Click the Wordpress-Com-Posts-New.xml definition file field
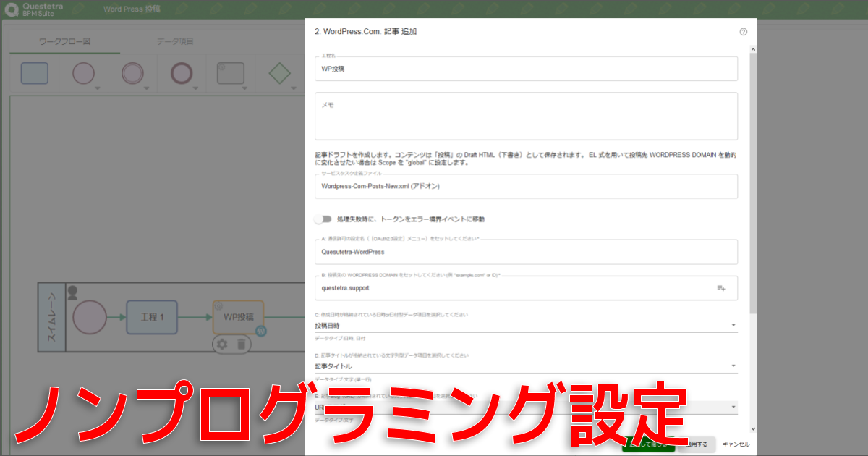Viewport: 868px width, 456px height. [x=526, y=186]
